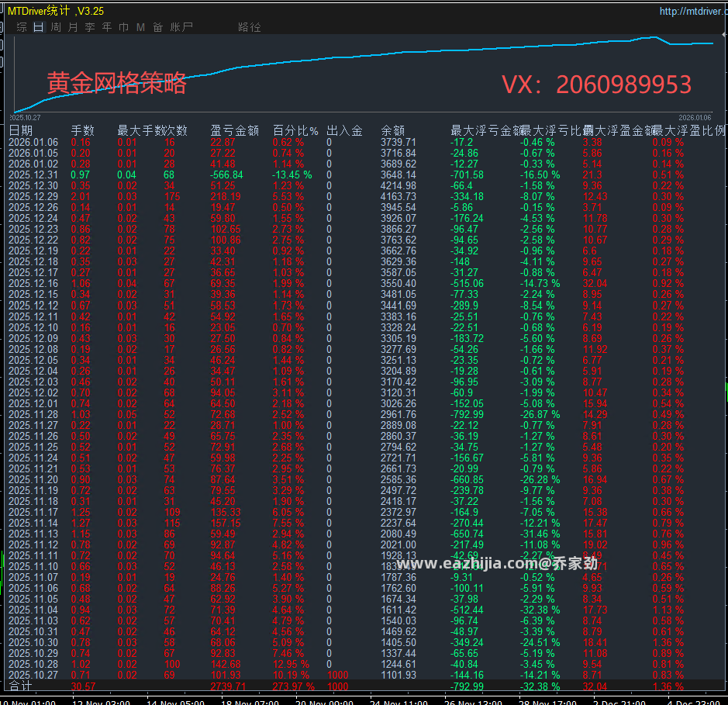Click percentage 12.95 %
Viewport: 728px width, 705px height.
coord(291,664)
